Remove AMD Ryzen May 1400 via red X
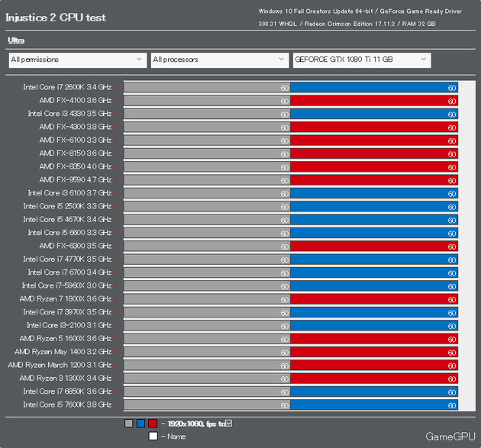This screenshot has width=481, height=448. pyautogui.click(x=116, y=353)
